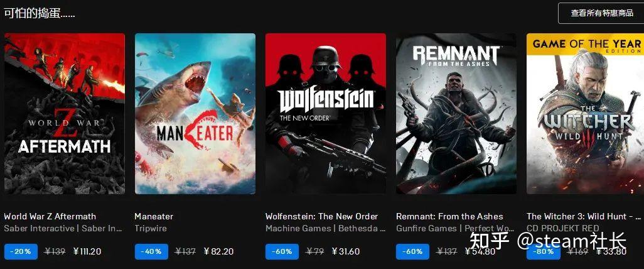Open the World War Z Aftermath cover
The width and height of the screenshot is (644, 269).
click(65, 114)
